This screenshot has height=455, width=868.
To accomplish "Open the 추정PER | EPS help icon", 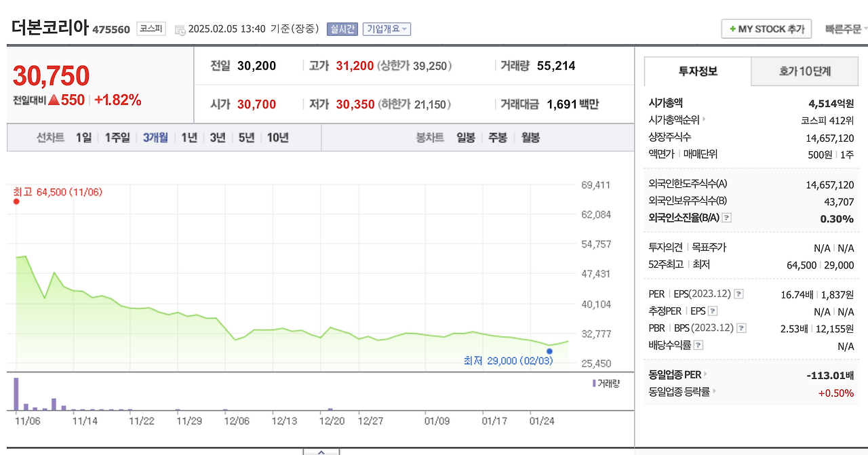I will point(712,311).
